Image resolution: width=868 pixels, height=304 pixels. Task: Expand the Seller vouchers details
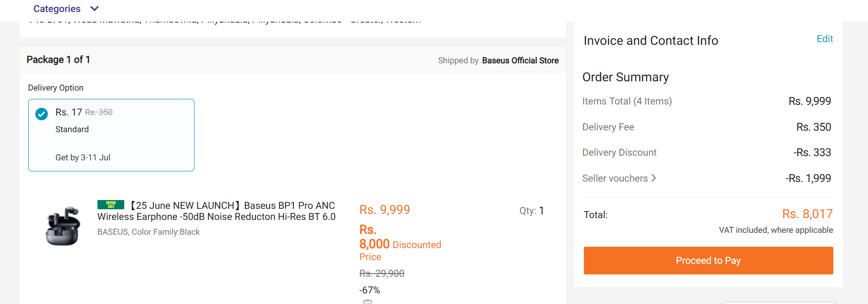(x=619, y=178)
